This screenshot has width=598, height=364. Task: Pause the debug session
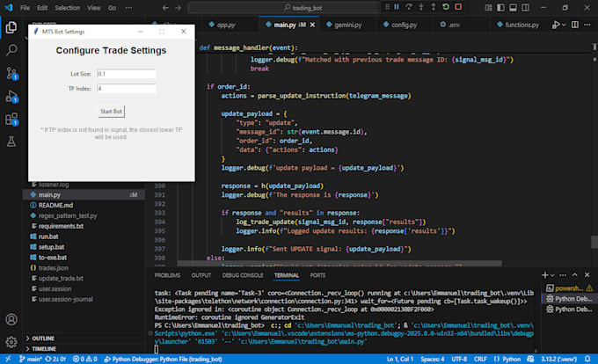pyautogui.click(x=397, y=7)
